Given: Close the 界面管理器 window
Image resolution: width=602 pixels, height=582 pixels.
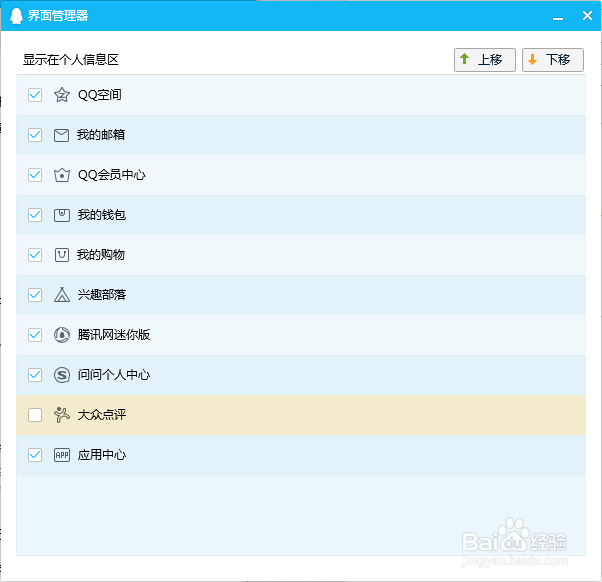Looking at the screenshot, I should (587, 15).
